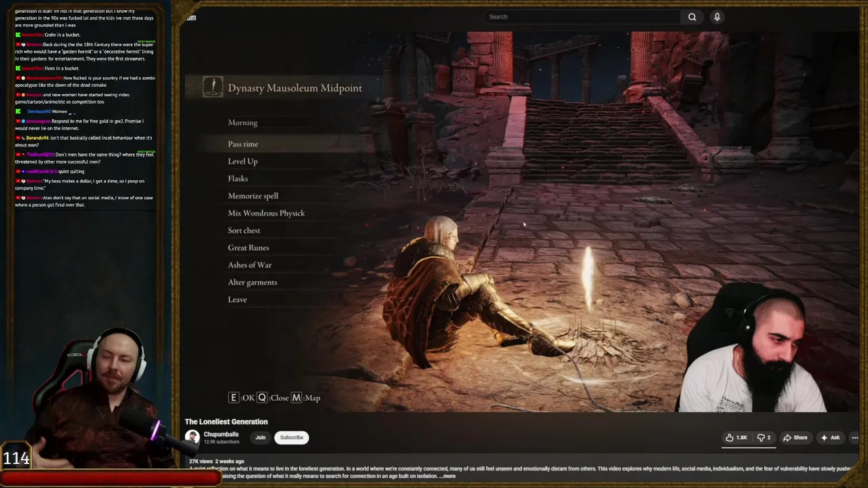Click chat message 'quiet quiting'
The height and width of the screenshot is (488, 868).
(x=72, y=171)
